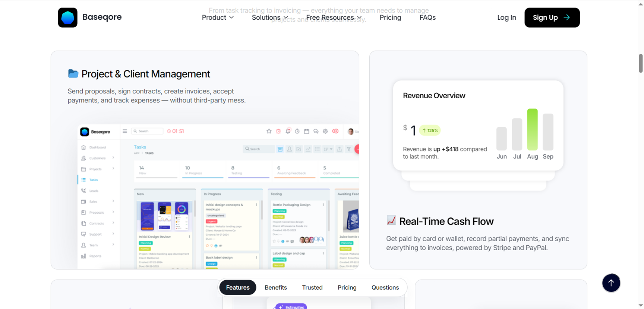The width and height of the screenshot is (644, 309).
Task: Click the export upload icon in Tasks toolbar
Action: pos(339,149)
